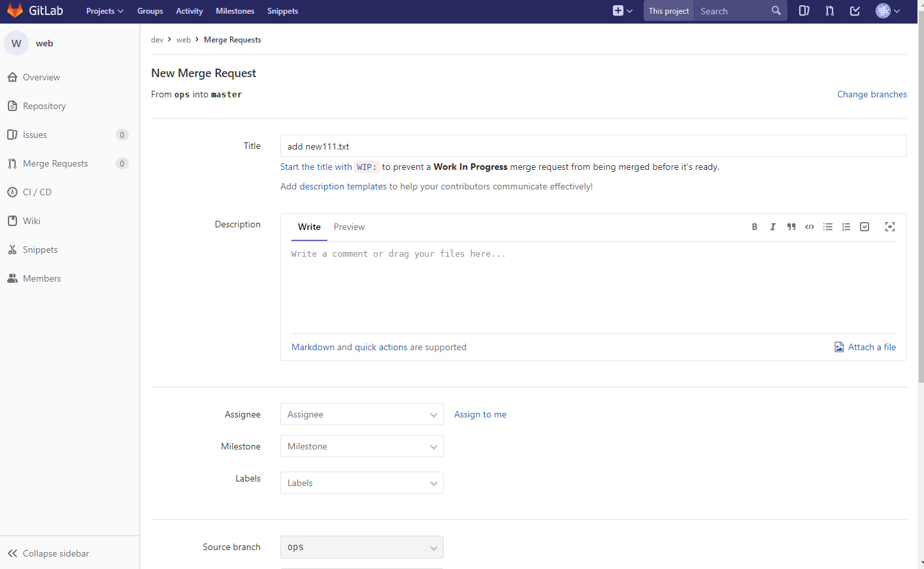Insert a quote in description
The width and height of the screenshot is (924, 569).
(x=791, y=227)
